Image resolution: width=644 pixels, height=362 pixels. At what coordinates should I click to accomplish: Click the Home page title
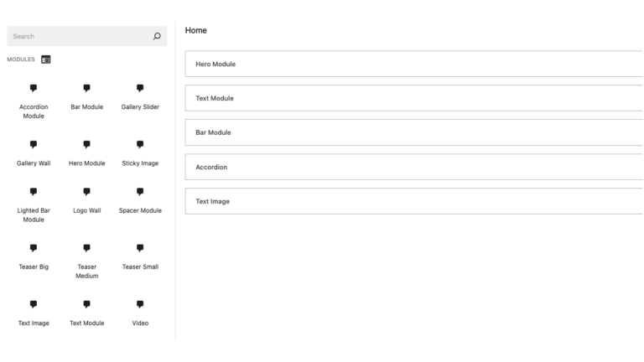click(195, 30)
